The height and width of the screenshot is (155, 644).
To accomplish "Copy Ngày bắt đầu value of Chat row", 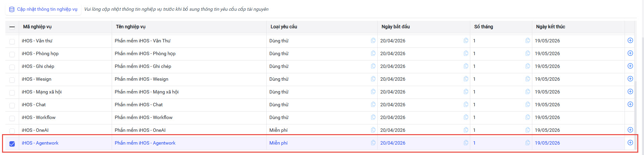I will pyautogui.click(x=466, y=104).
